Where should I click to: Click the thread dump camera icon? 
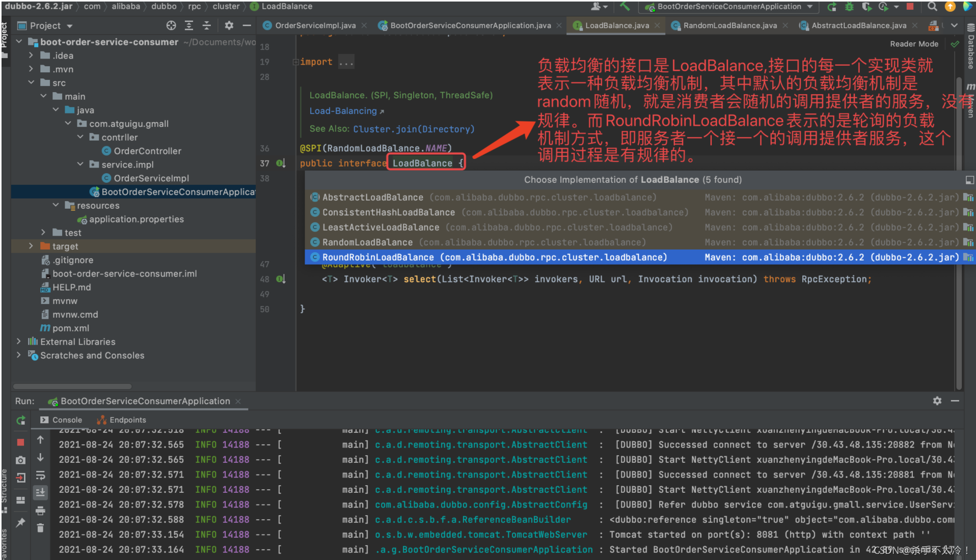[x=20, y=460]
